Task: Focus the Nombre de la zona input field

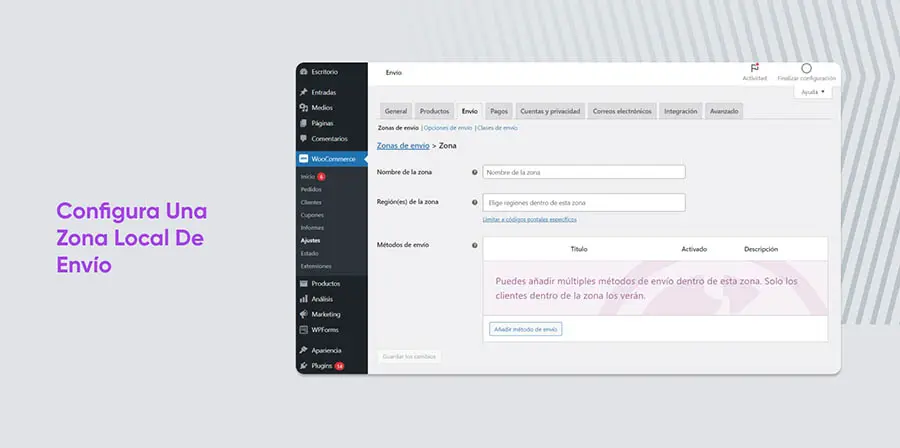Action: pyautogui.click(x=584, y=172)
